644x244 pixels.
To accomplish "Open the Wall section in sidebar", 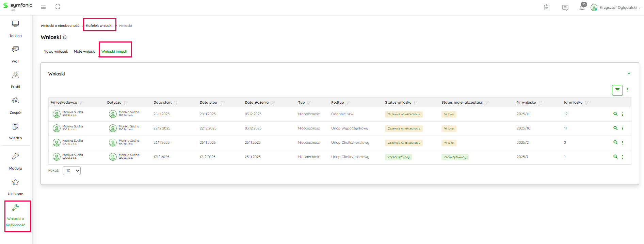I will (x=15, y=49).
